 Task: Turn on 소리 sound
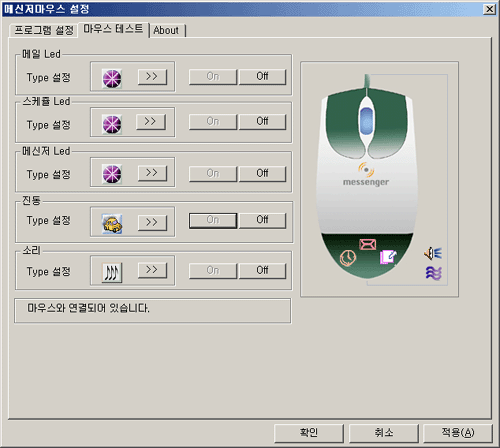(213, 271)
